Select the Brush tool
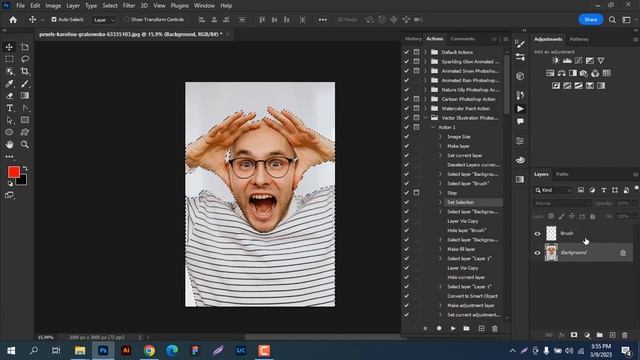The width and height of the screenshot is (640, 360). coord(25,84)
